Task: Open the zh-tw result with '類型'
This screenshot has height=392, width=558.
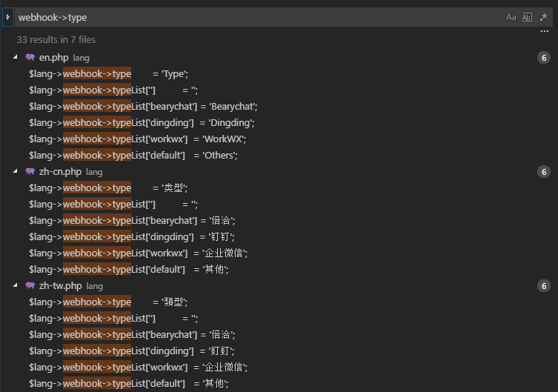Action: point(108,302)
